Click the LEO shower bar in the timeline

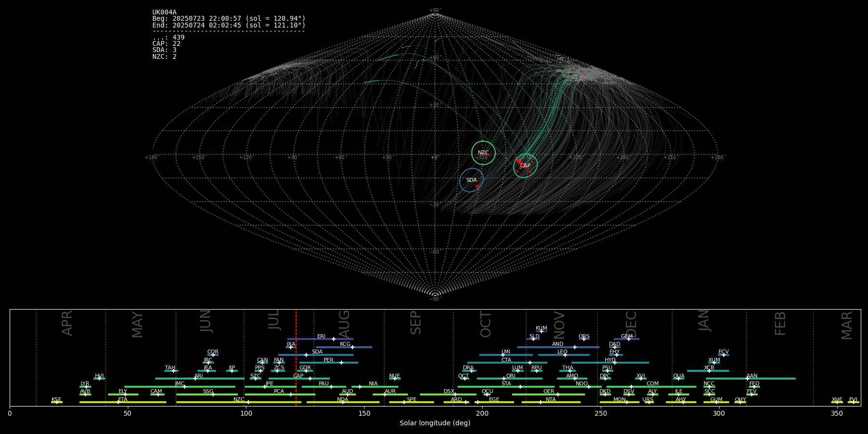click(564, 355)
